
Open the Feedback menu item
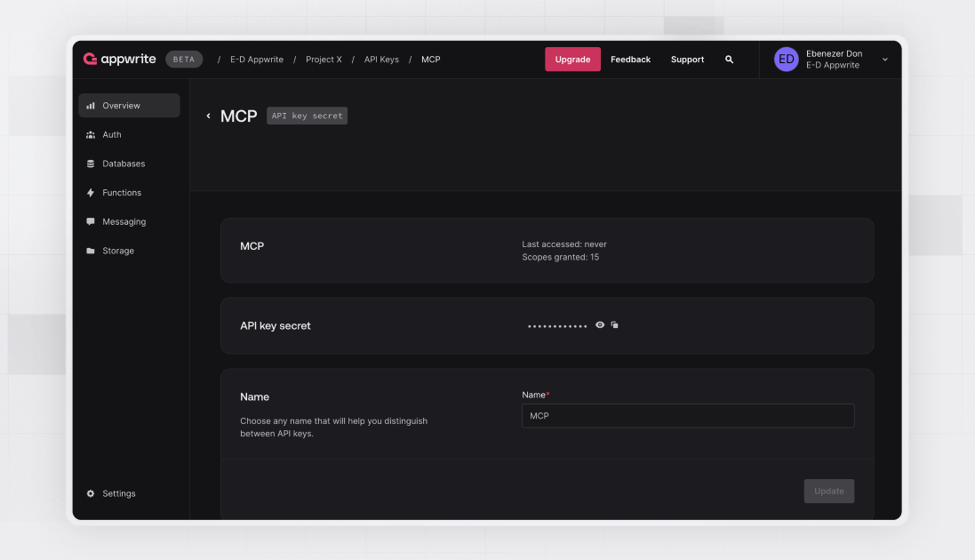(630, 59)
